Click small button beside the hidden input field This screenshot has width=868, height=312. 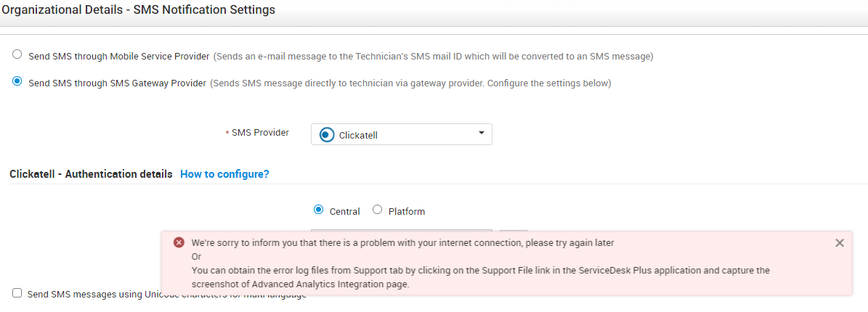pyautogui.click(x=513, y=231)
